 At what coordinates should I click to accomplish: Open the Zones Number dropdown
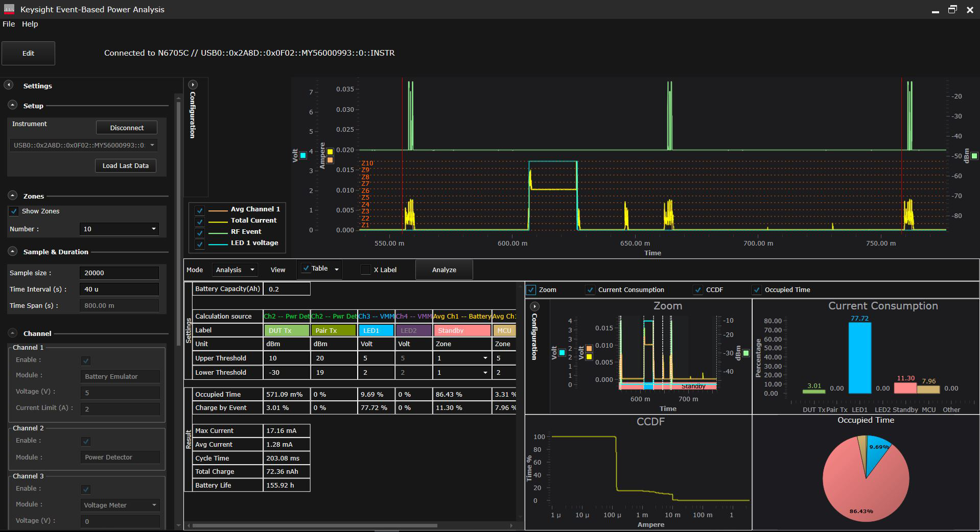pyautogui.click(x=119, y=229)
